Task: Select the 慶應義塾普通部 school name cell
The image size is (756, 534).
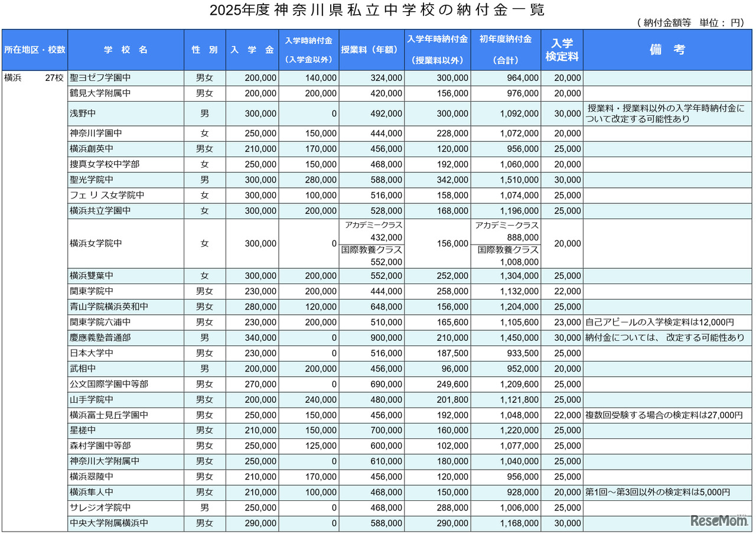Action: point(126,338)
